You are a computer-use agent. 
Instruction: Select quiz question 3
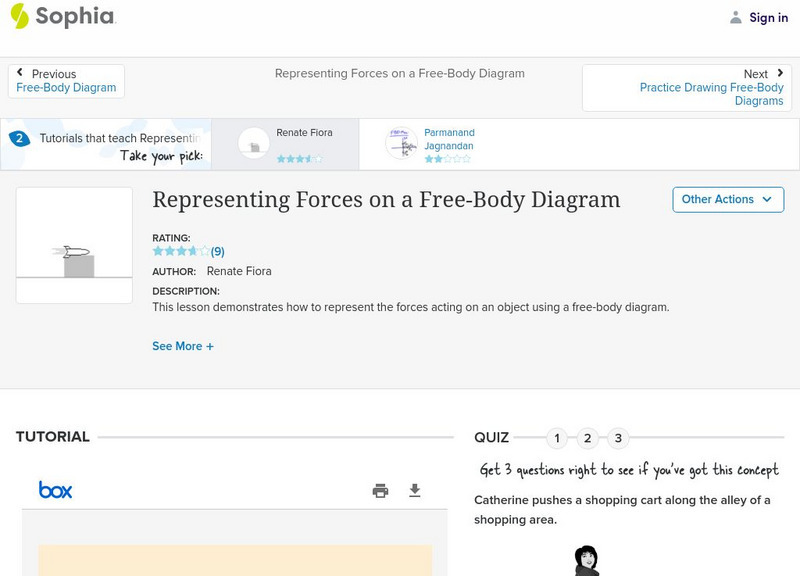pos(618,438)
